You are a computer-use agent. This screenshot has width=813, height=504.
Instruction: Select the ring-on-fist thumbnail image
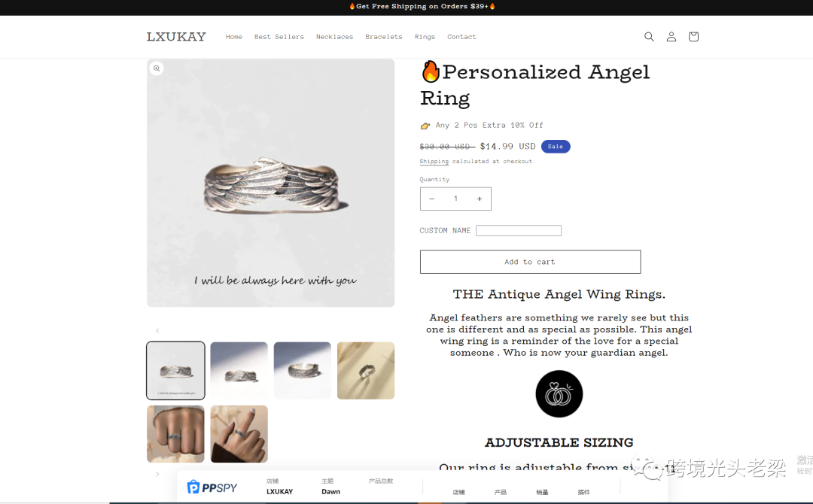(175, 434)
